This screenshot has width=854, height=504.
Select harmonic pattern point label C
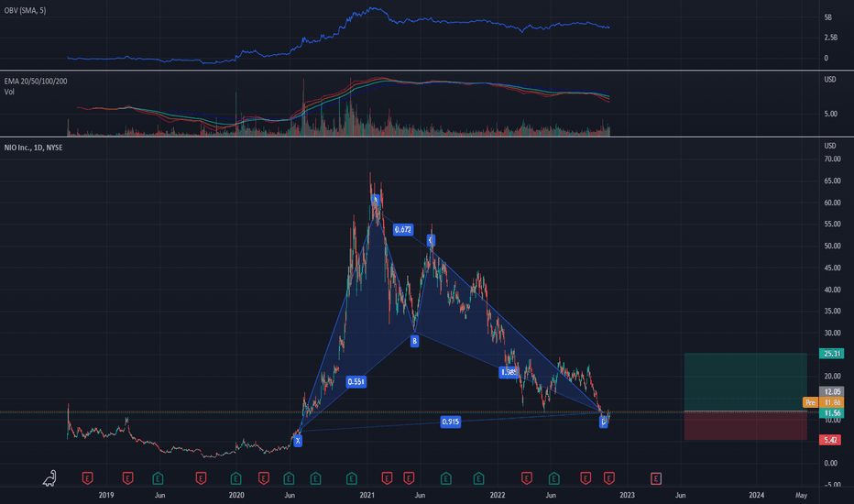pos(431,240)
